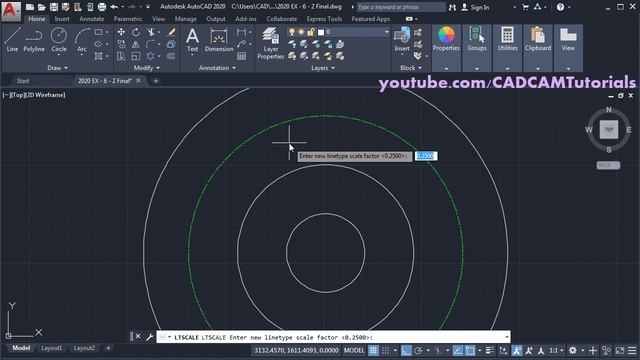Open the Insert ribbon tab
640x360 pixels.
coord(62,19)
